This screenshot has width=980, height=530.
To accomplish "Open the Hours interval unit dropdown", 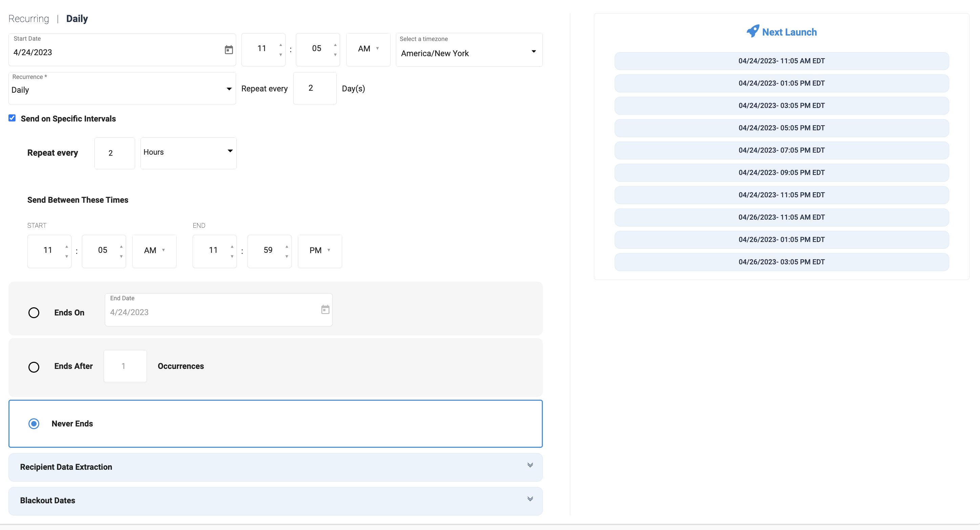I will tap(188, 153).
